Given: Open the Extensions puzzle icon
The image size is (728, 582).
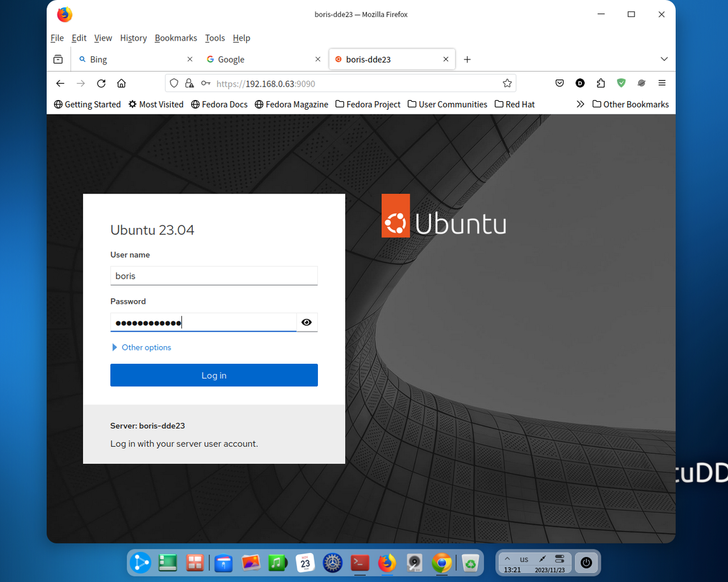Looking at the screenshot, I should tap(601, 83).
